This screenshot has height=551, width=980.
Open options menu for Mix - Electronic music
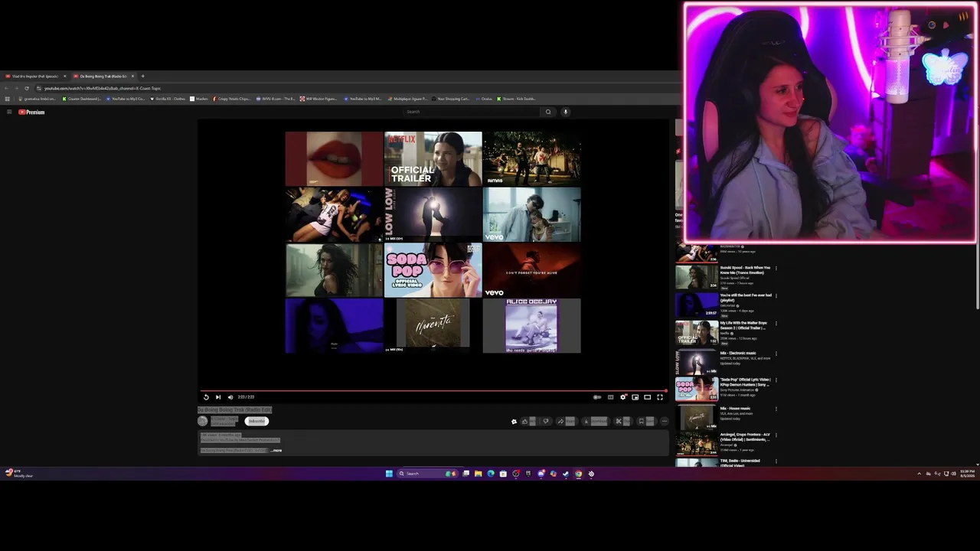776,354
